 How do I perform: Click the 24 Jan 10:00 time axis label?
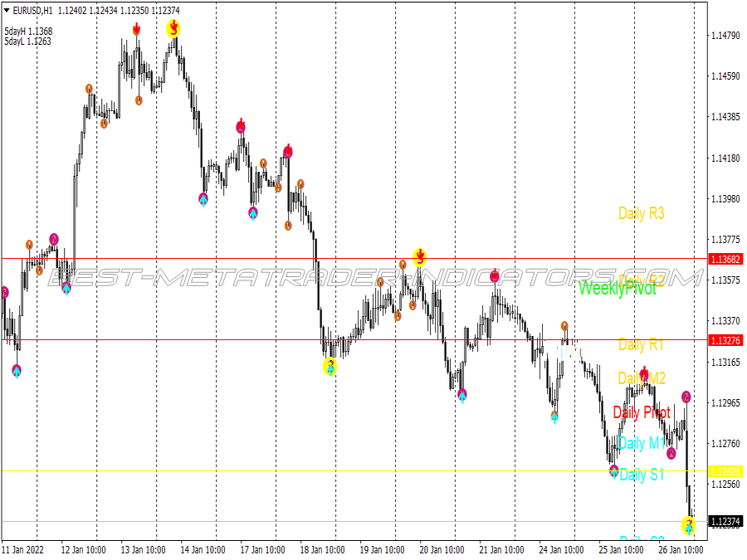click(561, 549)
